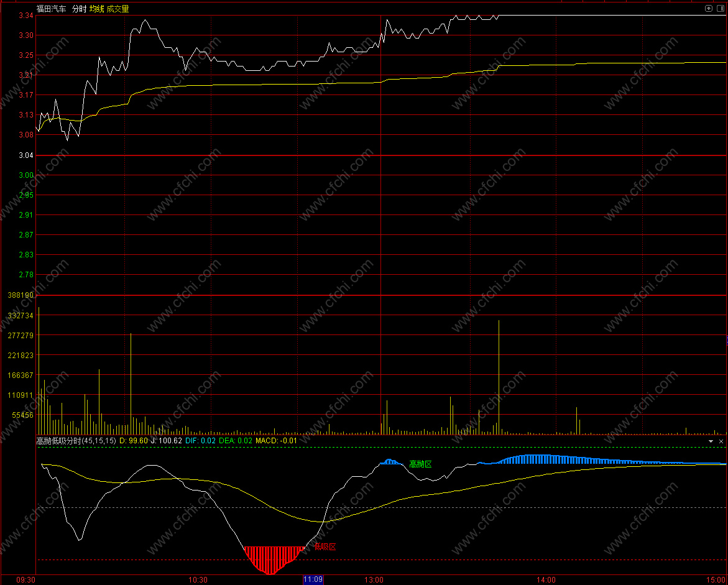Close the 高抛低吸分时 indicator panel
Screen dimensions: 728x585
[721, 441]
